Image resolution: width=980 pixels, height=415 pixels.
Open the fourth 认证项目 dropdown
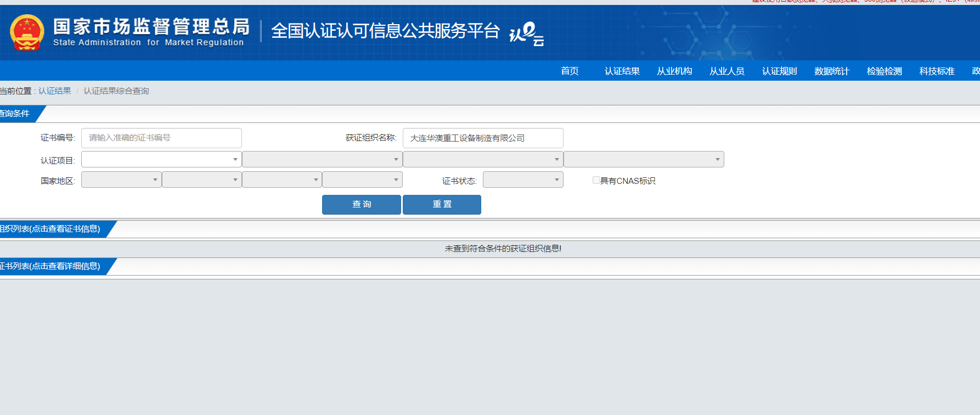pos(644,159)
